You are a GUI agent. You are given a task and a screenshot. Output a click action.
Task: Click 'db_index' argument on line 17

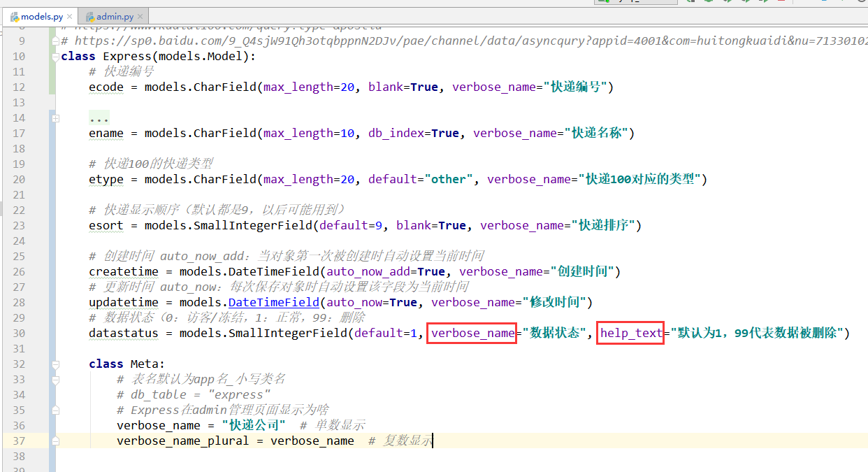click(x=396, y=134)
